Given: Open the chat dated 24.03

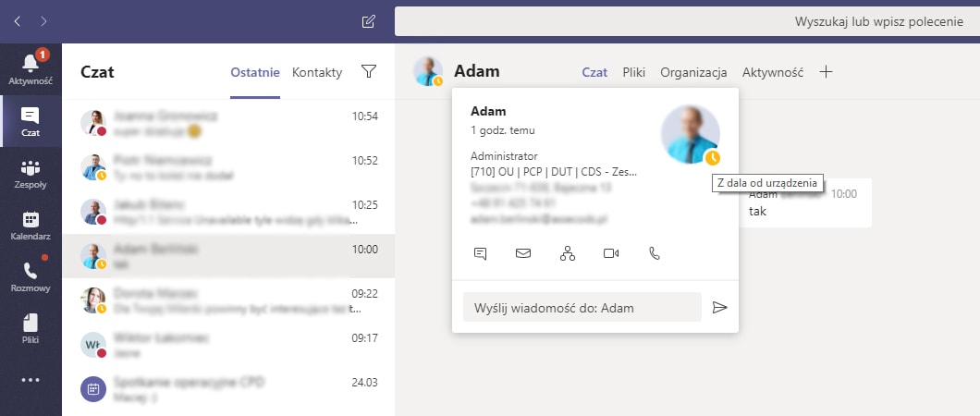Looking at the screenshot, I should coord(228,388).
